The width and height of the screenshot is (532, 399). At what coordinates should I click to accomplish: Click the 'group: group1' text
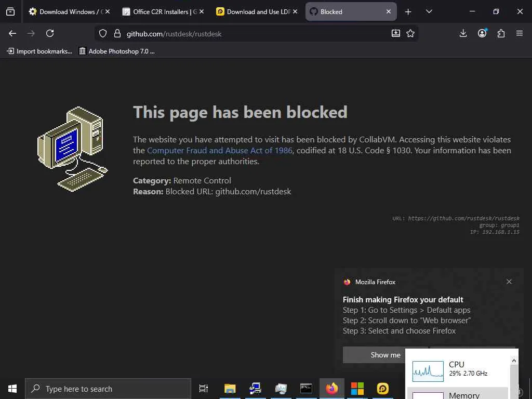click(499, 225)
